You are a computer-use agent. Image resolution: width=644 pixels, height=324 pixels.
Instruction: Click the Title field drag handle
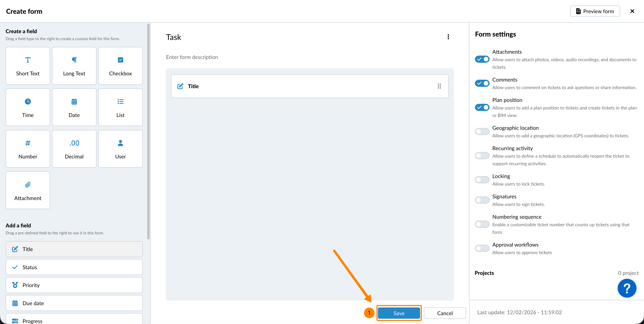439,86
